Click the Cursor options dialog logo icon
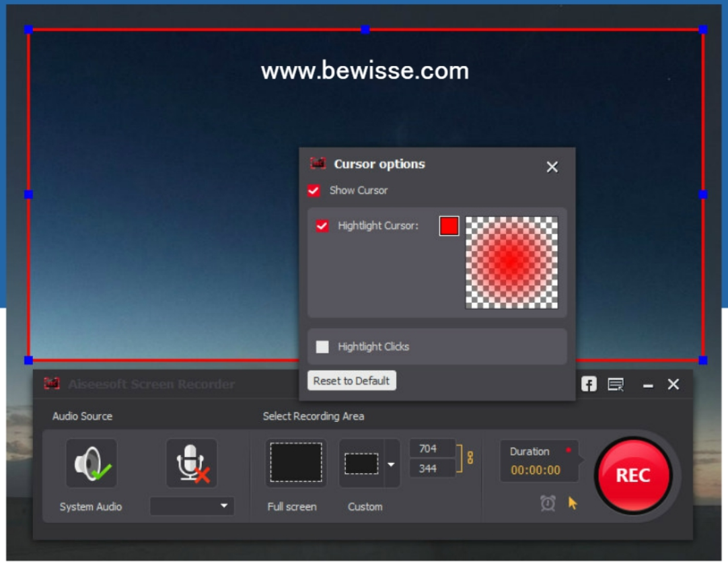728x568 pixels. pos(318,164)
